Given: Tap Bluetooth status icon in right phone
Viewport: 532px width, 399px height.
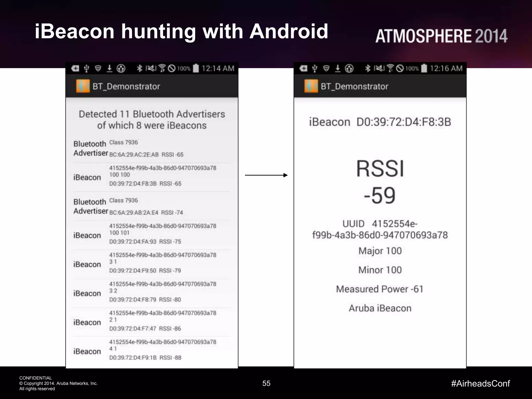Looking at the screenshot, I should pyautogui.click(x=368, y=68).
